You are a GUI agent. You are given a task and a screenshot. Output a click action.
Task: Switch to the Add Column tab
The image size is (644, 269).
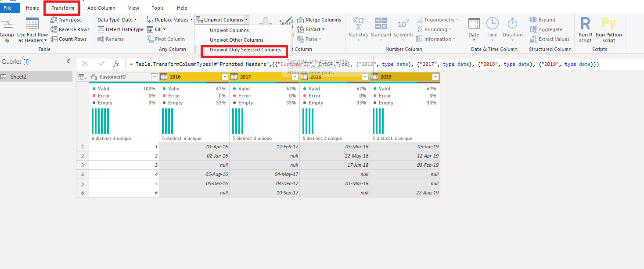[101, 8]
